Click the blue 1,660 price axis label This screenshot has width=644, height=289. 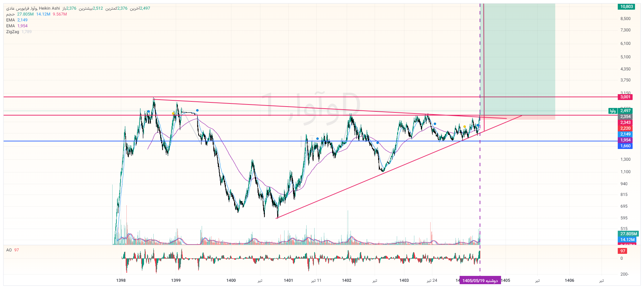coord(625,146)
